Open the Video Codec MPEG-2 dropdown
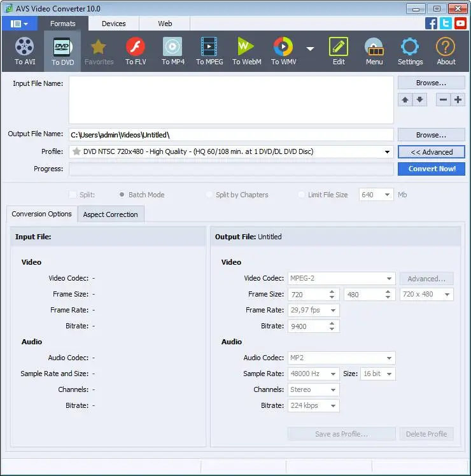 coord(389,278)
